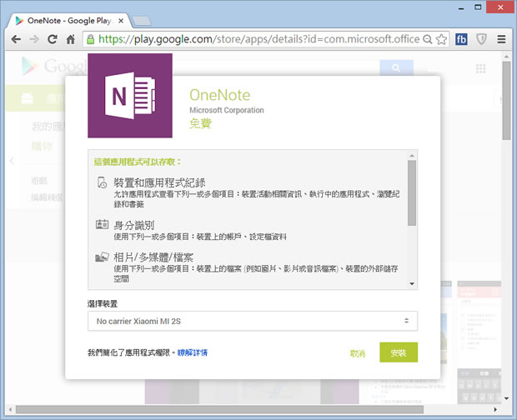The image size is (517, 420).
Task: Open the Chrome hamburger menu
Action: click(501, 38)
